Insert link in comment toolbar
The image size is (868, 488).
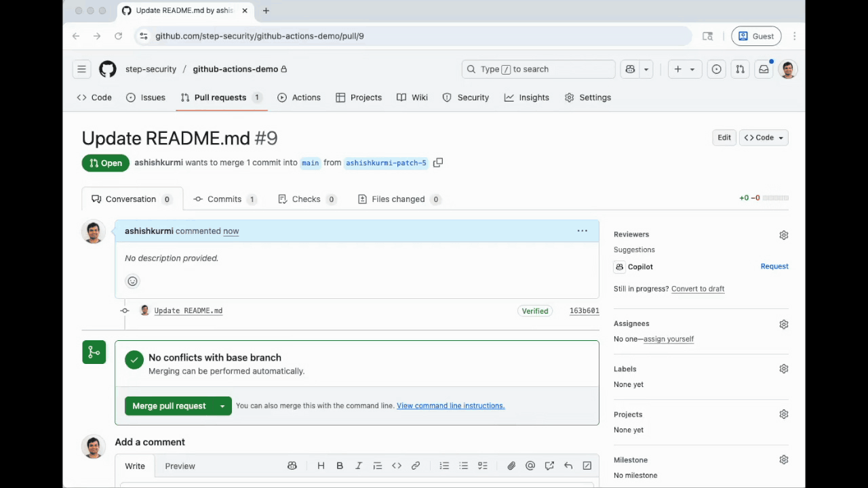[x=416, y=466]
